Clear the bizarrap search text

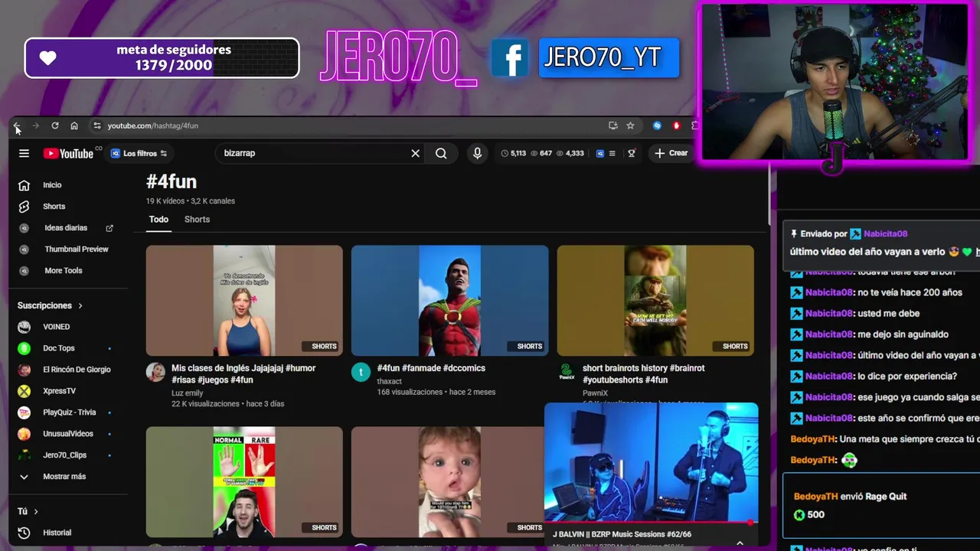pyautogui.click(x=415, y=153)
